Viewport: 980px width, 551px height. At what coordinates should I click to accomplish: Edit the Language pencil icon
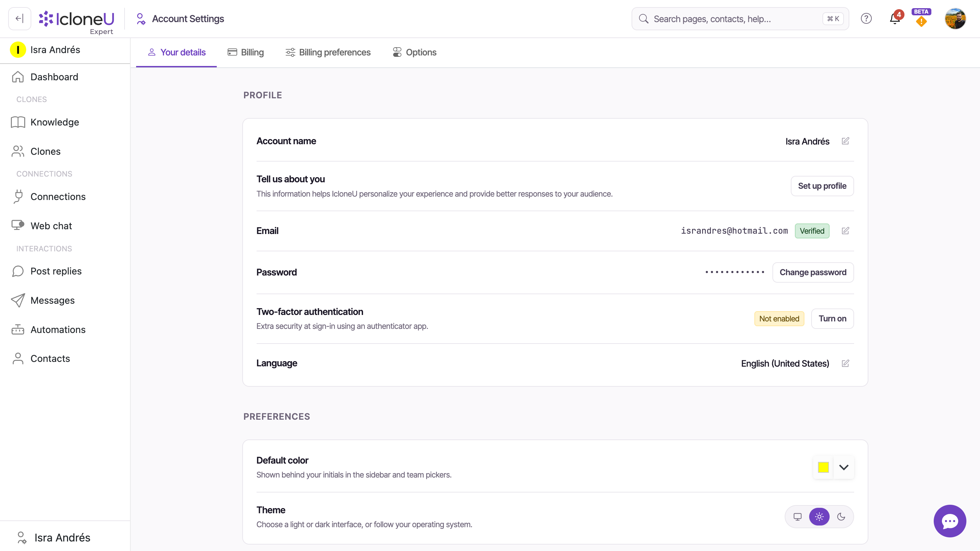pyautogui.click(x=845, y=363)
